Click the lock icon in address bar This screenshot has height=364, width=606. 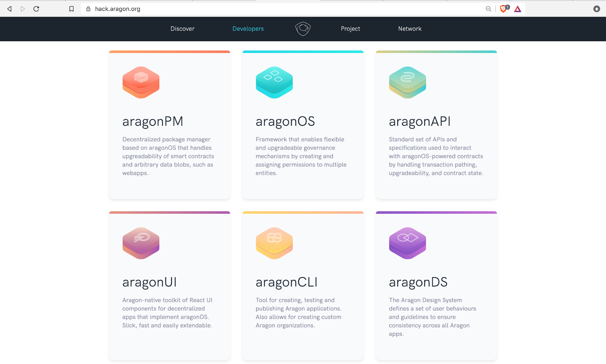coord(88,9)
